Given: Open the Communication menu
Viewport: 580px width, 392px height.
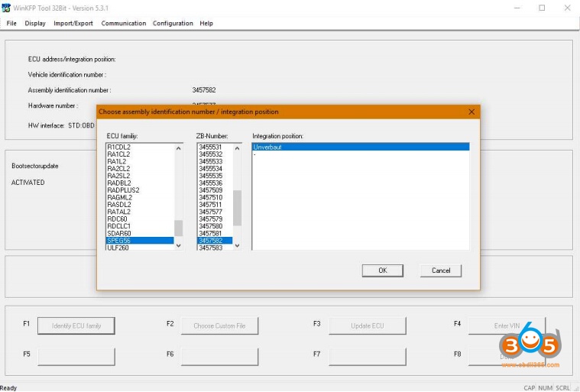Looking at the screenshot, I should pyautogui.click(x=123, y=24).
